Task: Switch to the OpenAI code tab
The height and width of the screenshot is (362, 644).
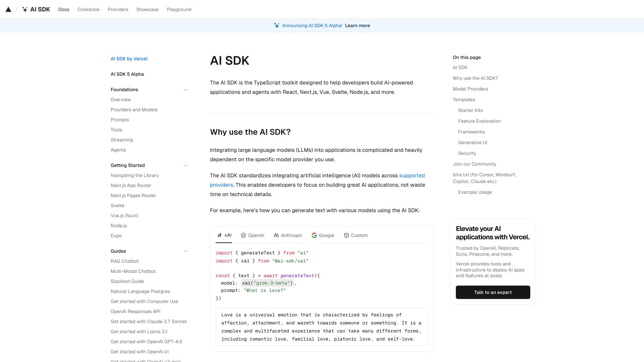Action: coord(253,235)
